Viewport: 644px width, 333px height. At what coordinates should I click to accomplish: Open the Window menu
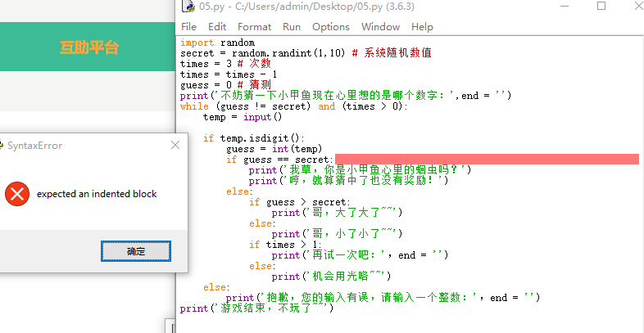[x=380, y=26]
